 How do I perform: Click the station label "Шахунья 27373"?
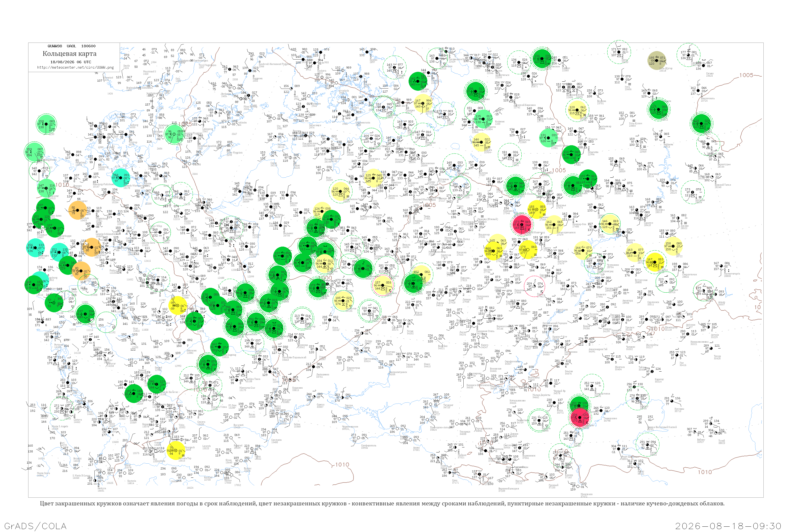(x=561, y=206)
